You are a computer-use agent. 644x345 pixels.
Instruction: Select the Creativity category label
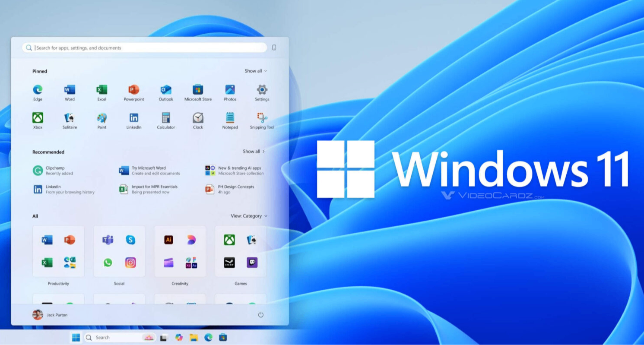click(180, 284)
